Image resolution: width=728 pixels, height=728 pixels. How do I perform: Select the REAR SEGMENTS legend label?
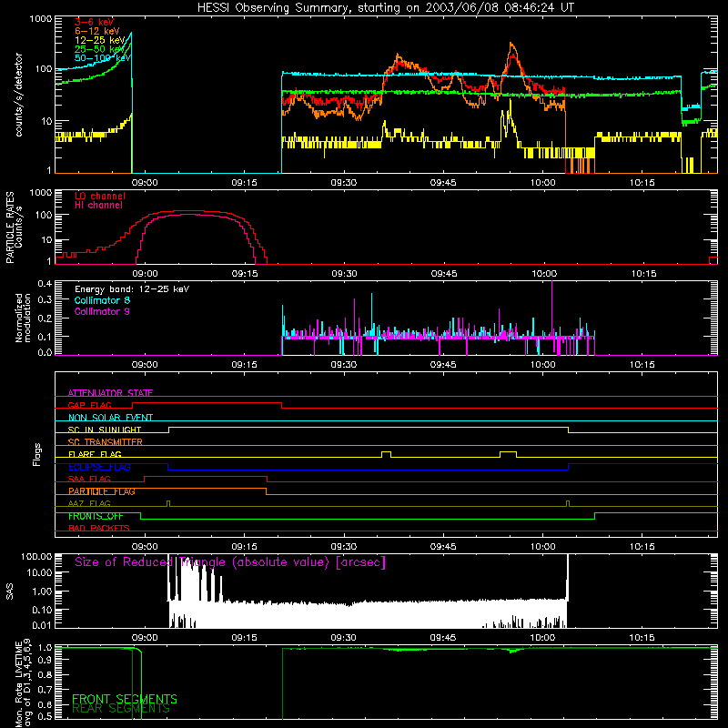point(121,708)
